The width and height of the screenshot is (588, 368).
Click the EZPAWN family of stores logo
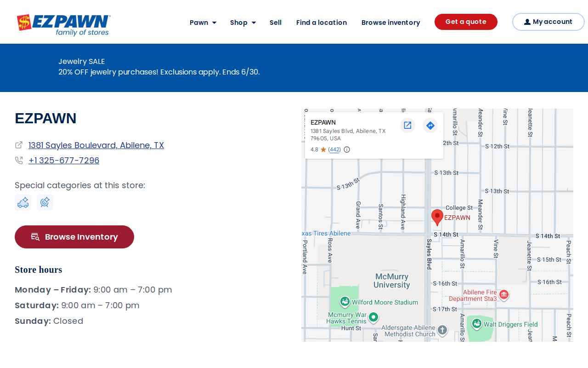click(x=64, y=25)
